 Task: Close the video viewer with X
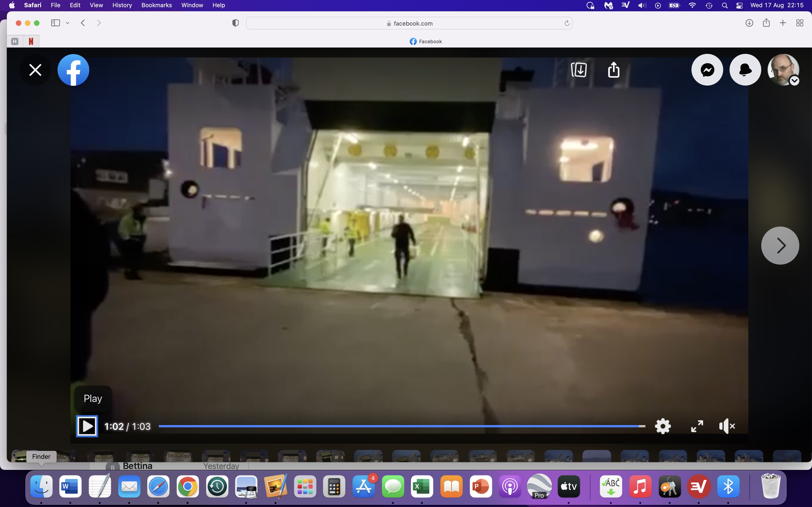click(x=35, y=70)
